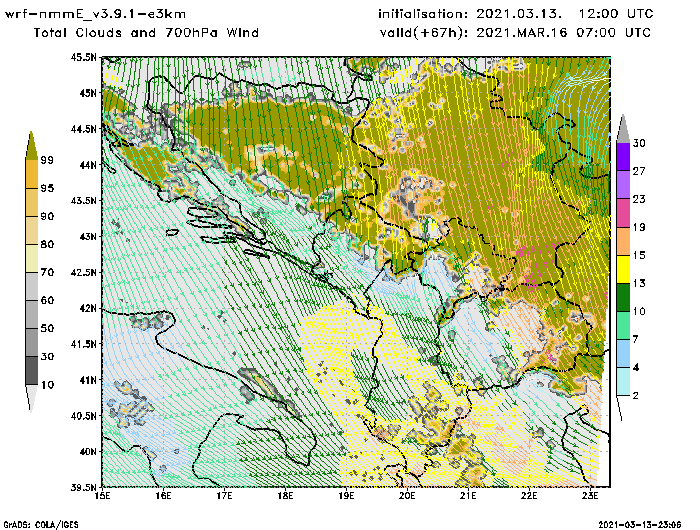
Task: Click the 19 label on wind legend
Action: [639, 227]
